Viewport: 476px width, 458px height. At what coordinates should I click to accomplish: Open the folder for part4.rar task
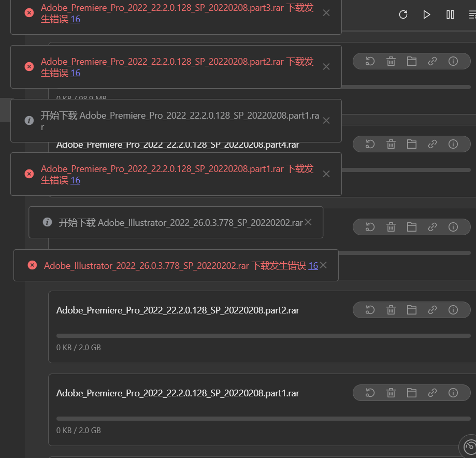click(411, 144)
